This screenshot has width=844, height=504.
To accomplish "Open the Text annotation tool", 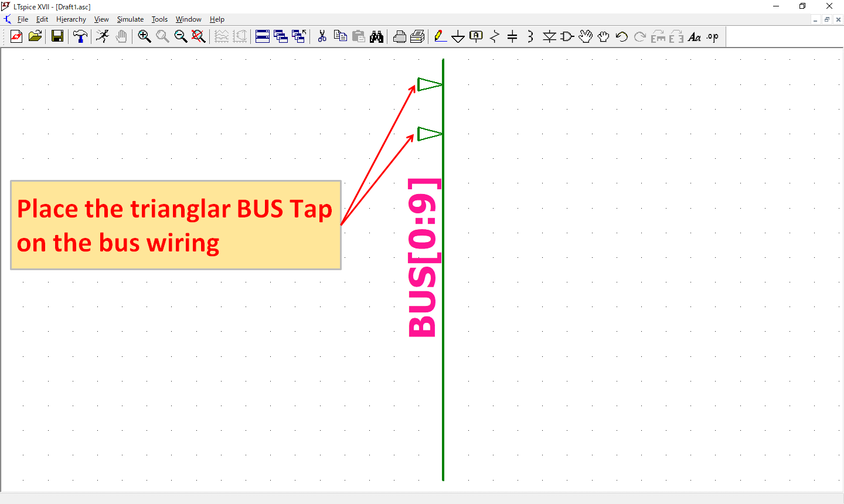I will pyautogui.click(x=695, y=36).
